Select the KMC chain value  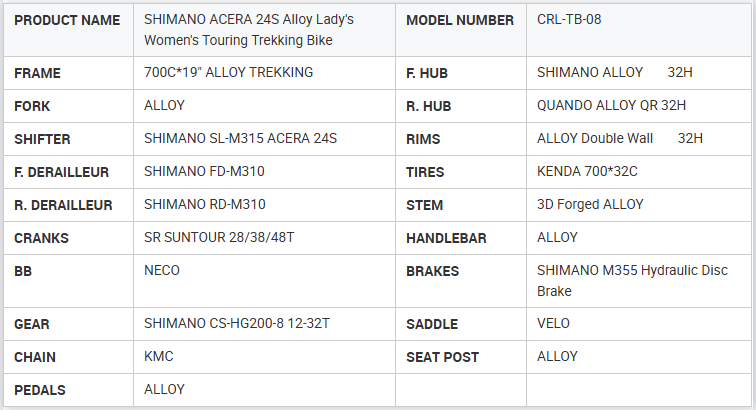coord(159,356)
